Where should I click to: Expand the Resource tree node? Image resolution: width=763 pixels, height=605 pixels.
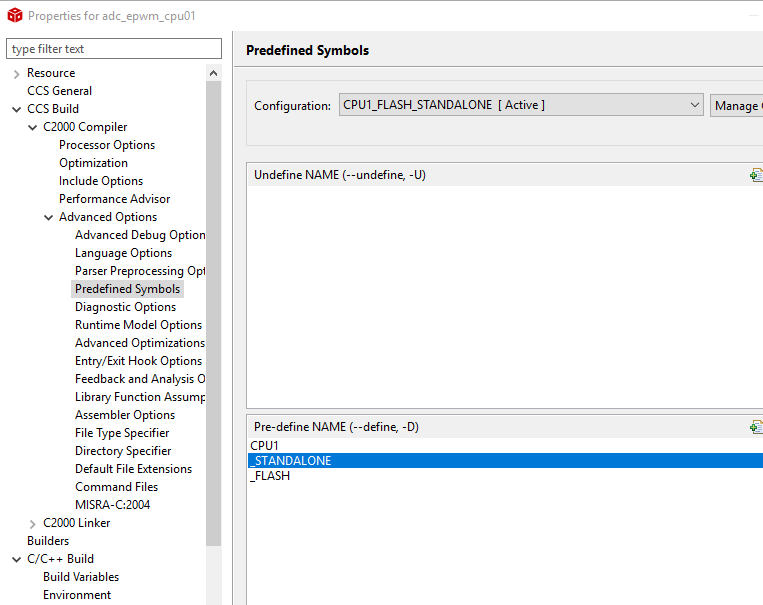tap(17, 73)
